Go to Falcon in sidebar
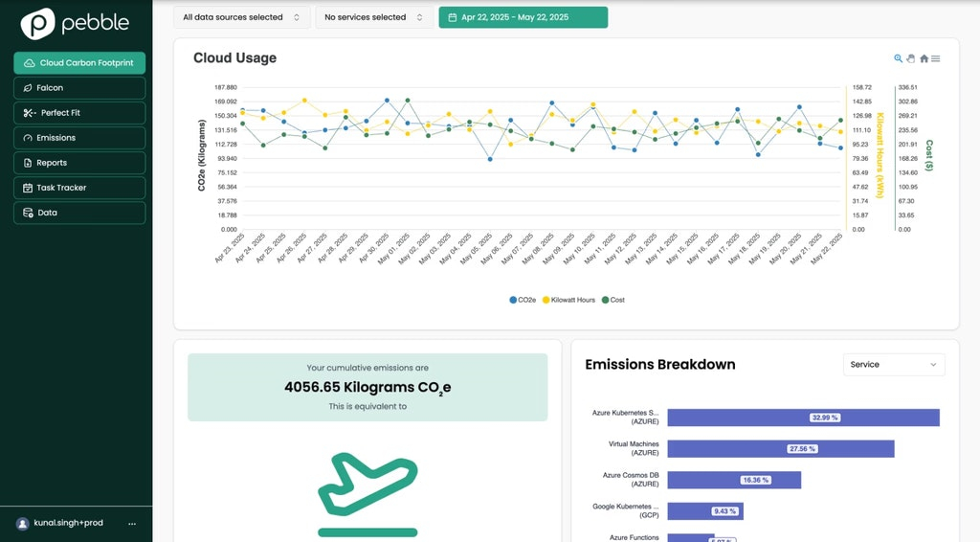Screen dimensions: 980x542 tap(79, 88)
